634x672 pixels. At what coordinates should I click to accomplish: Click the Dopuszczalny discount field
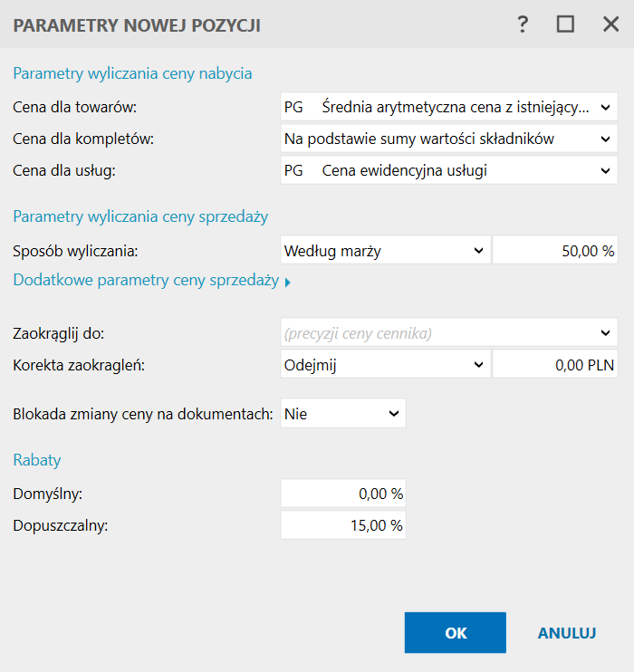click(343, 525)
